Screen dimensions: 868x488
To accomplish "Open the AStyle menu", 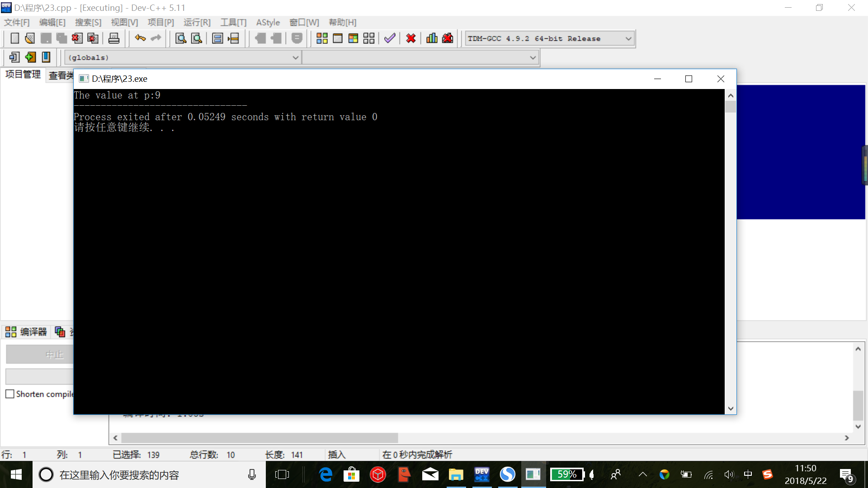I will 268,23.
